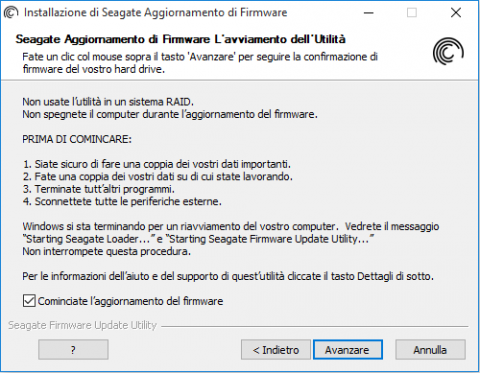
Task: Minimize the installer window
Action: click(368, 13)
